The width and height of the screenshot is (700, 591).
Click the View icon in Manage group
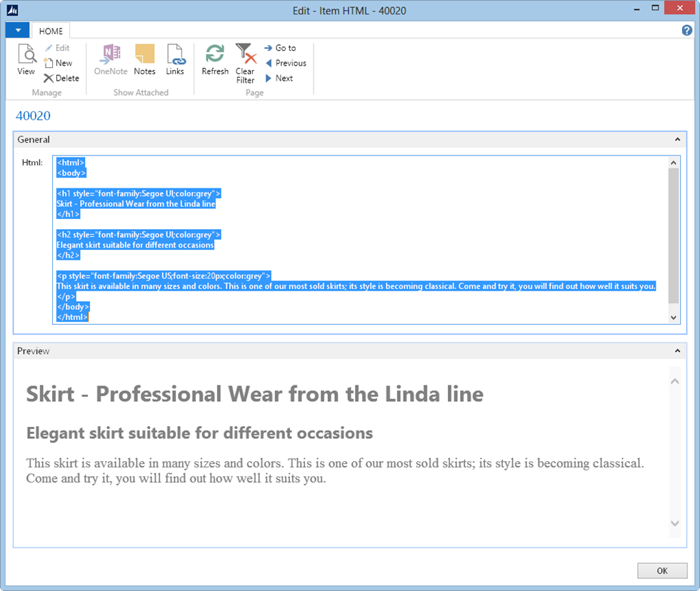26,60
